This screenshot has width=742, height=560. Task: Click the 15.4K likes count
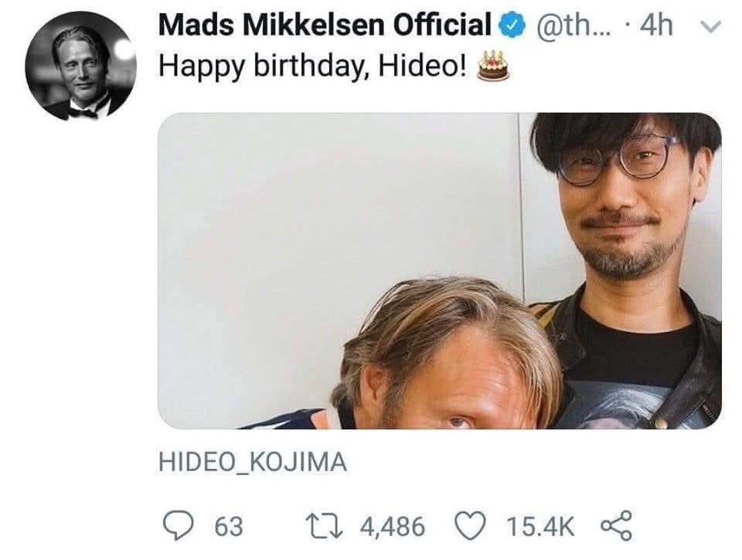coord(540,527)
